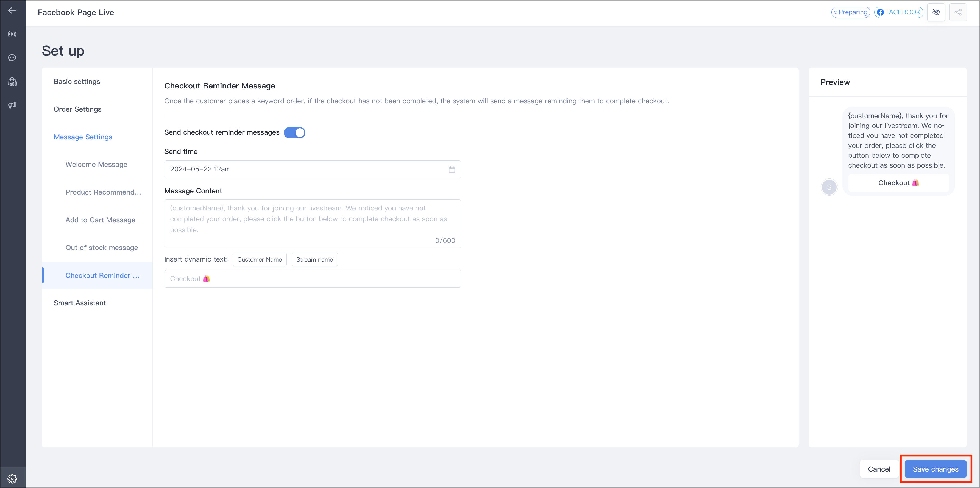Screen dimensions: 980x488
Task: Select Welcome Message submenu item
Action: coord(96,164)
